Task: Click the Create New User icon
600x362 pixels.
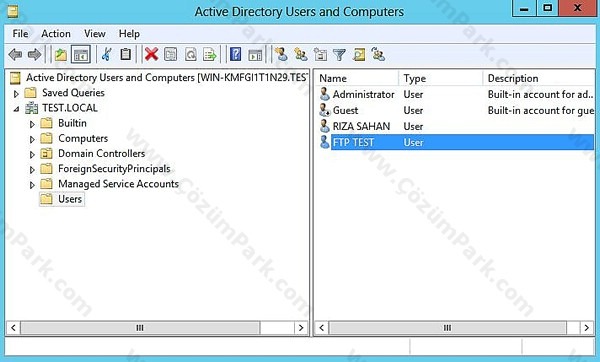Action: click(x=281, y=54)
